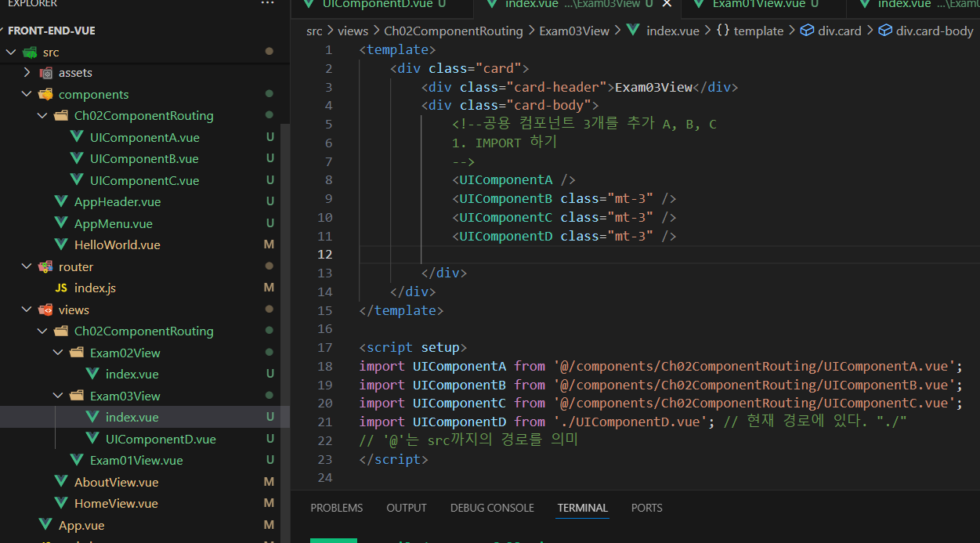
Task: Collapse Ch02ComponentRouting under components
Action: (42, 115)
